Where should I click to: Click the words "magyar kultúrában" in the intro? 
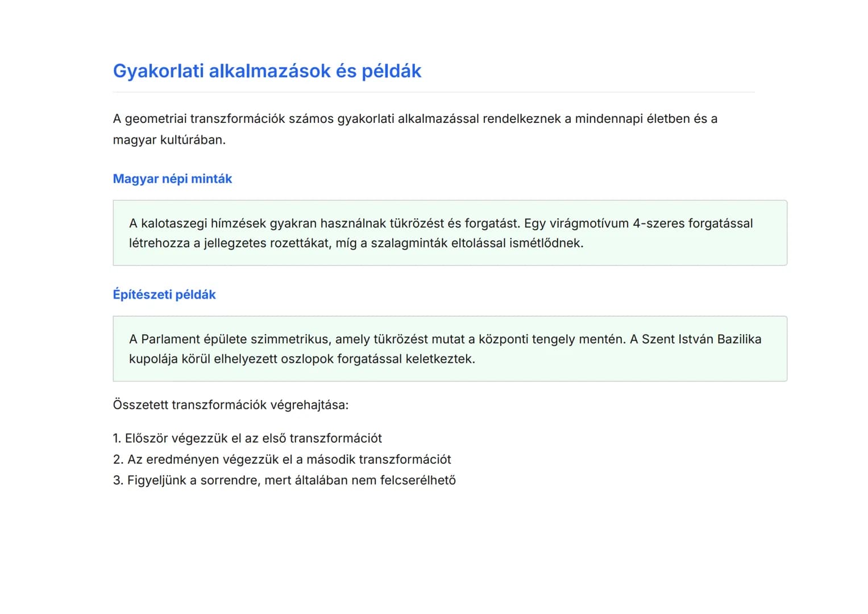(169, 140)
